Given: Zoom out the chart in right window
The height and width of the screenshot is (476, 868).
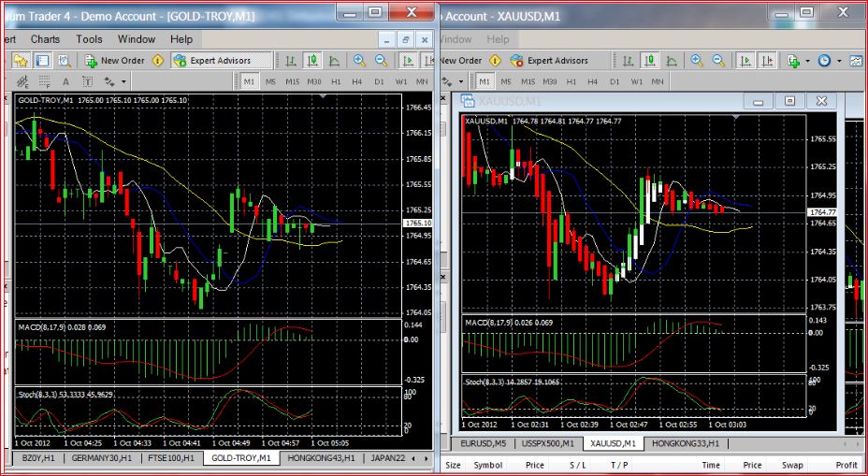Looking at the screenshot, I should [x=718, y=61].
